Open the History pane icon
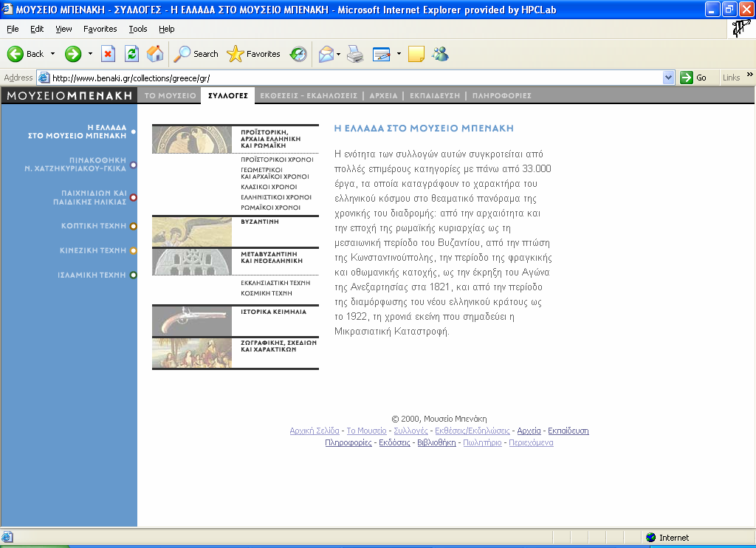Image resolution: width=756 pixels, height=548 pixels. pos(298,54)
